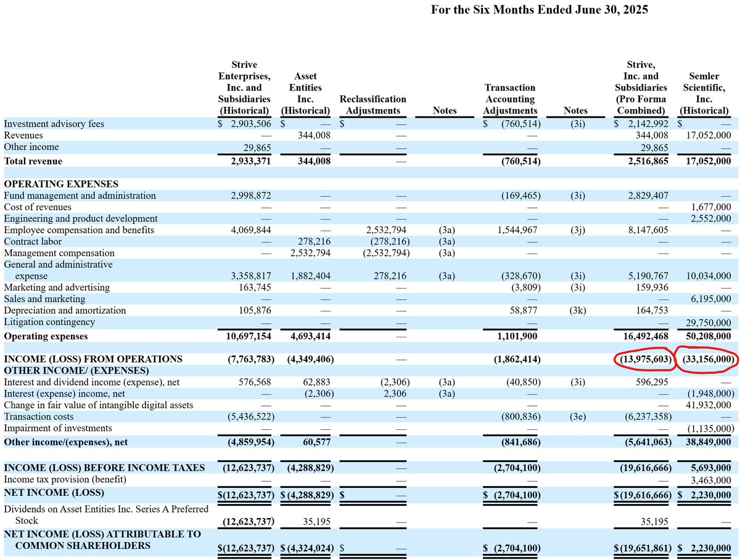Click the 'For the Six Months Ended June 30, 2025' heading

[540, 10]
